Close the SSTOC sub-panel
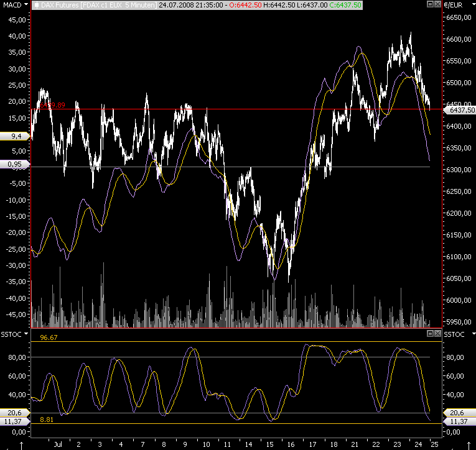Viewport: 476px width, 450px height. pyautogui.click(x=437, y=334)
